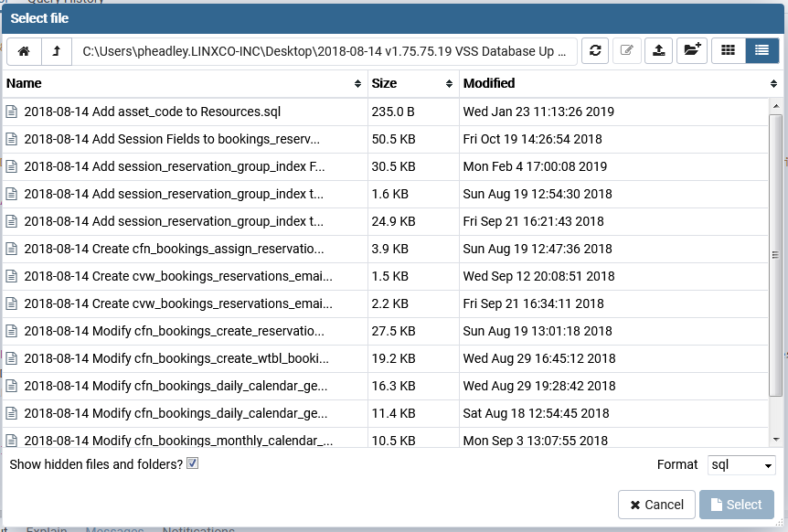Image resolution: width=788 pixels, height=532 pixels.
Task: Click the Home directory icon
Action: pyautogui.click(x=24, y=51)
